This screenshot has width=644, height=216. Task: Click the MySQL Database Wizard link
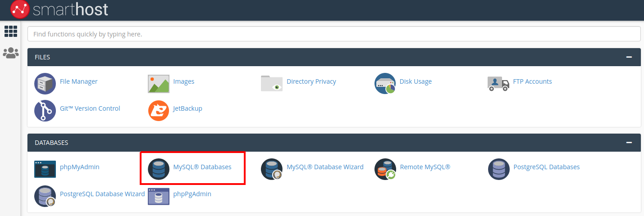325,167
